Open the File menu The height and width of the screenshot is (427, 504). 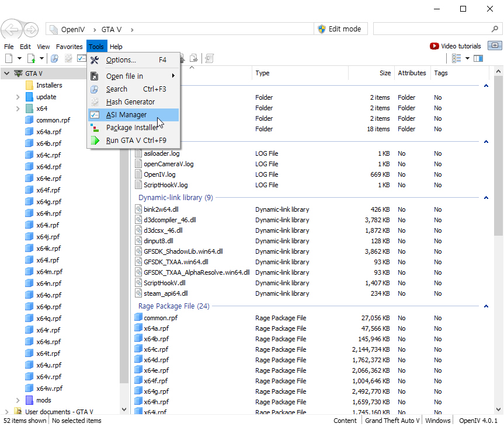pyautogui.click(x=9, y=47)
